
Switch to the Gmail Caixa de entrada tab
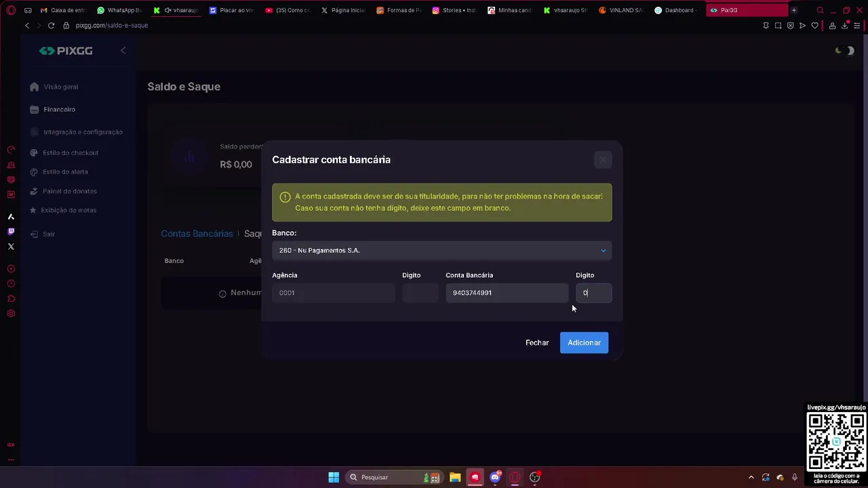(x=63, y=10)
